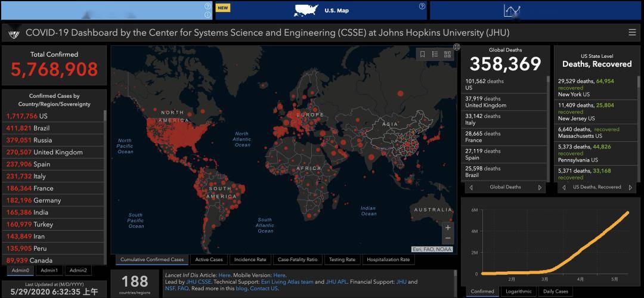Advance the US Deaths, Recovered panel arrow

630,188
